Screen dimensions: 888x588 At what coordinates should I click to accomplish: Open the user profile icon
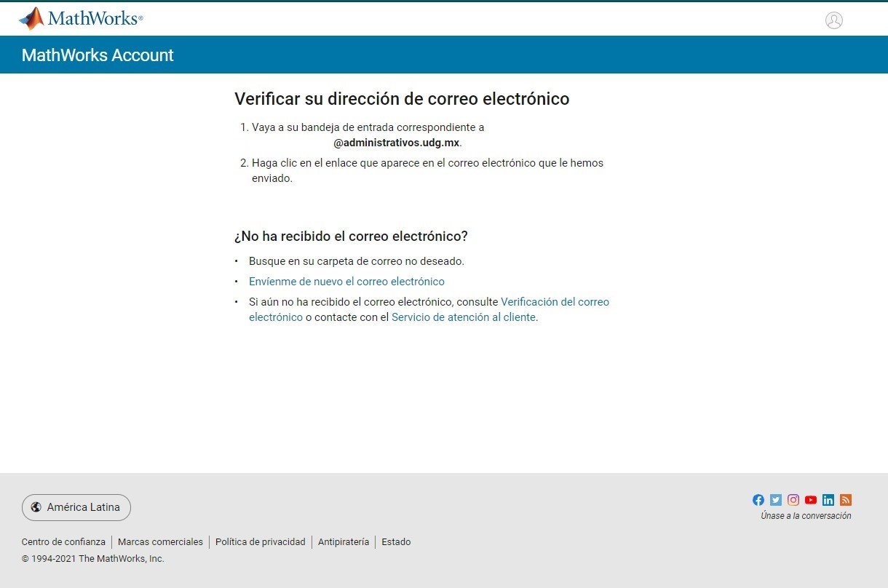[x=833, y=20]
